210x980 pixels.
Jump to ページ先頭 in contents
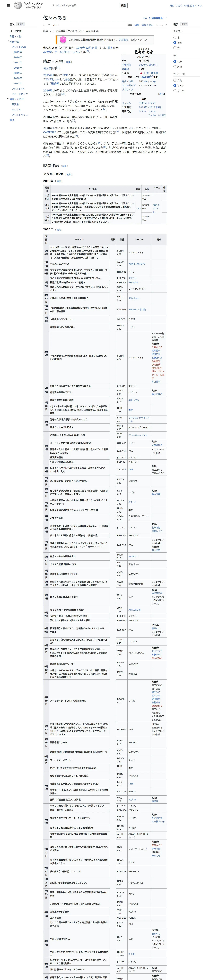tap(16, 31)
